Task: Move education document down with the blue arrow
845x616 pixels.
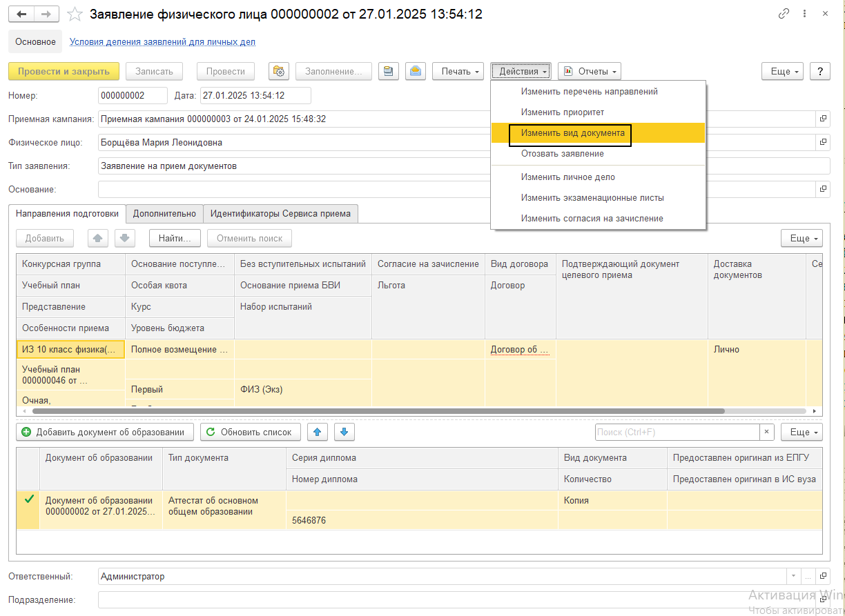Action: coord(344,432)
